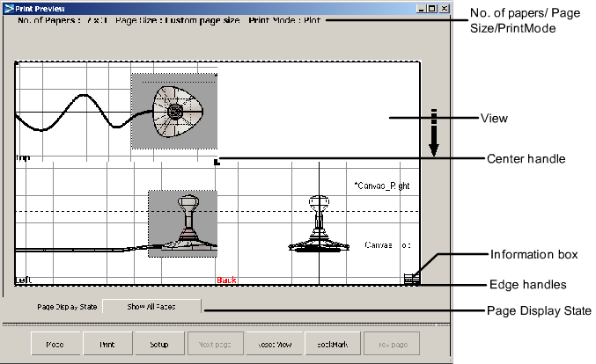This screenshot has width=596, height=364.
Task: Click the Page Display State label
Action: click(x=67, y=307)
